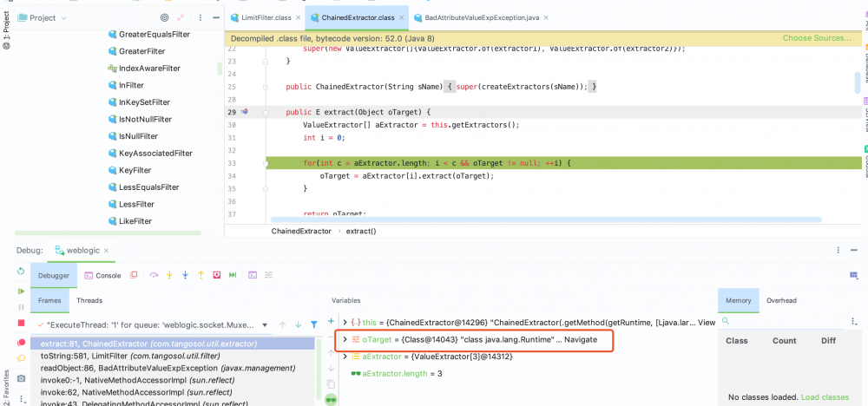
Task: Click Select Opened File target icon
Action: [164, 17]
